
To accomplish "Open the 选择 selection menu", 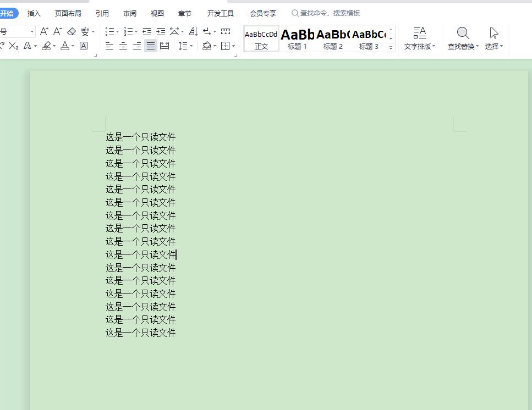I will 494,38.
